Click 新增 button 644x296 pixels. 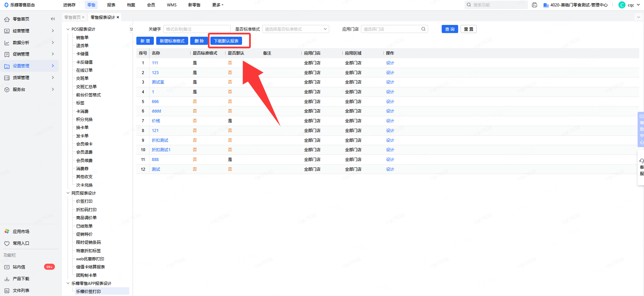[145, 41]
